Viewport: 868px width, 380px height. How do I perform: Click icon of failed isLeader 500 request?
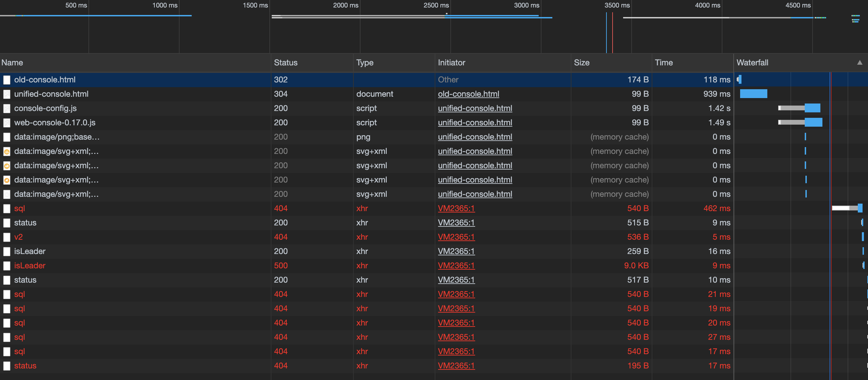click(7, 266)
